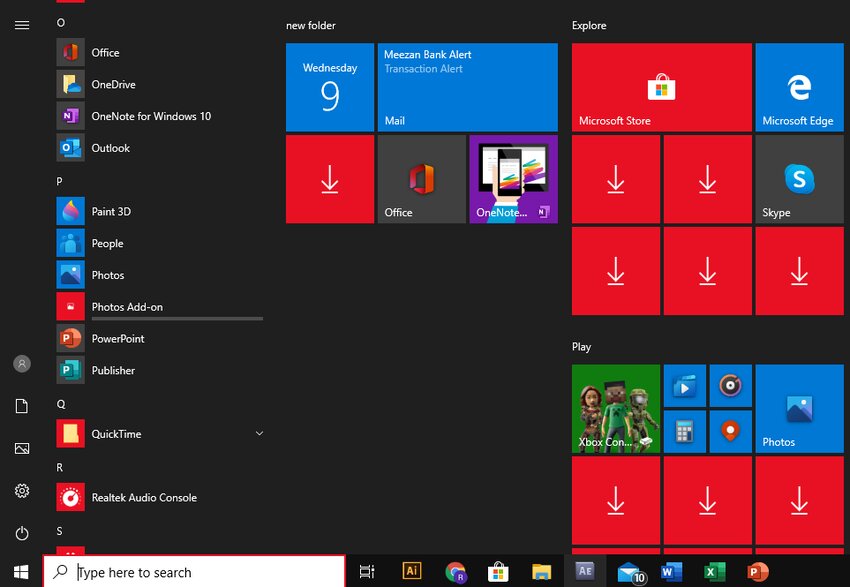
Task: Click the 'Explore' group header
Action: tap(589, 25)
